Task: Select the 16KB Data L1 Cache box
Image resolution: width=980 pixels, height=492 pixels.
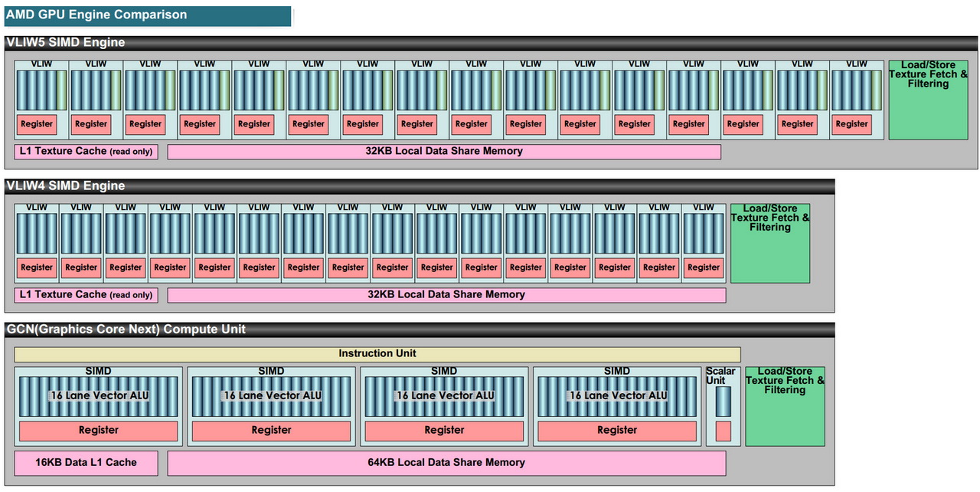Action: (x=86, y=463)
